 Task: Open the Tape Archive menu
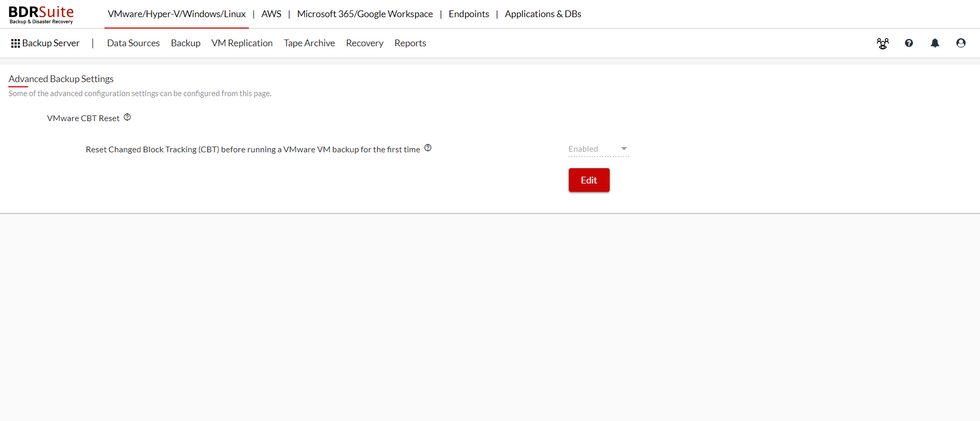click(309, 43)
